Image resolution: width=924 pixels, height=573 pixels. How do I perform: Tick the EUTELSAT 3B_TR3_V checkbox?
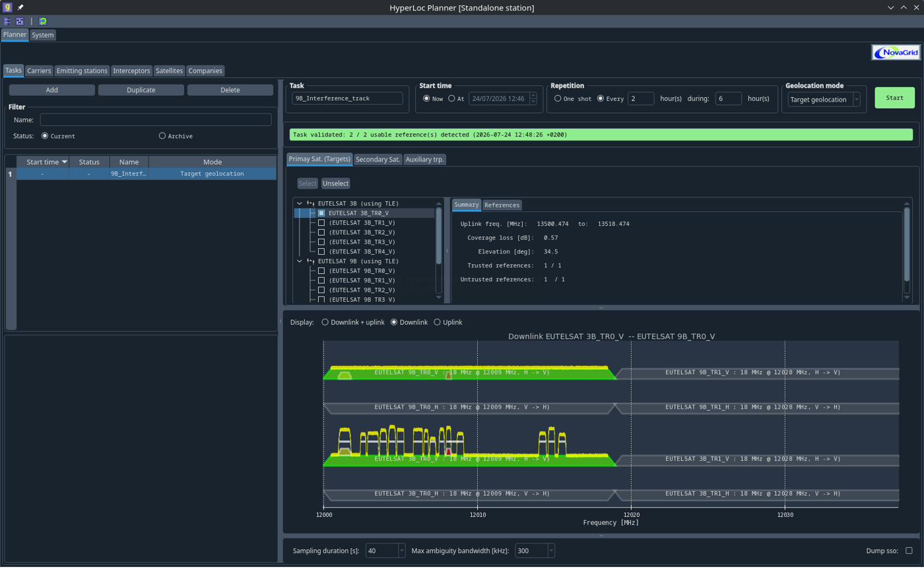click(321, 242)
